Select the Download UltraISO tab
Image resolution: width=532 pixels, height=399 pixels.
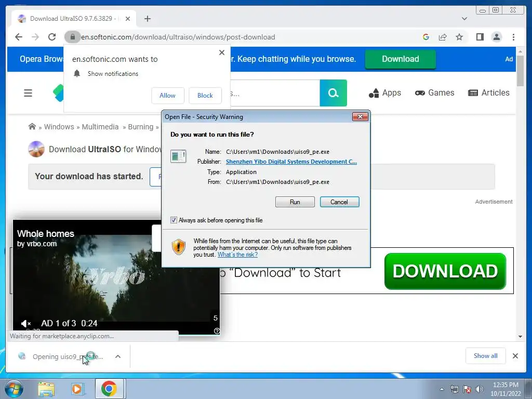tap(73, 19)
